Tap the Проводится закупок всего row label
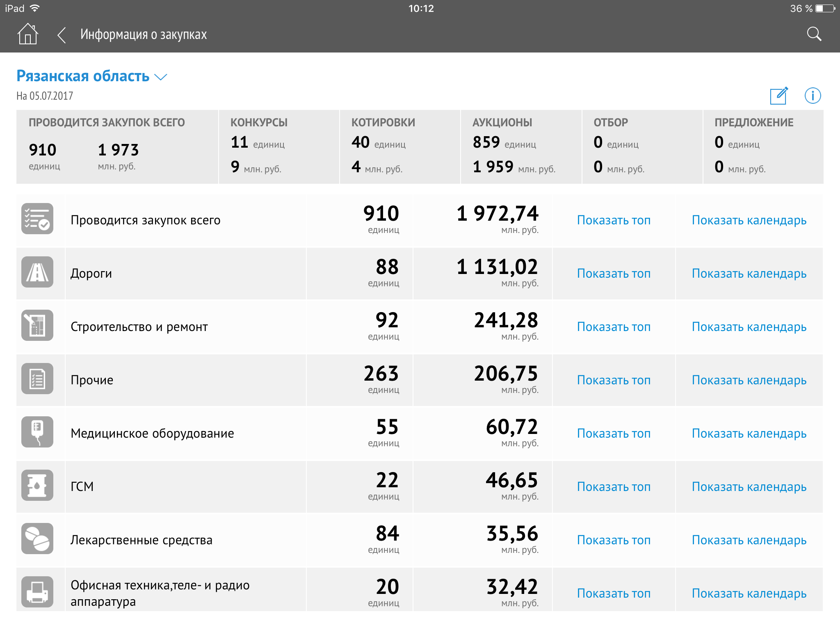840x630 pixels. pyautogui.click(x=146, y=220)
